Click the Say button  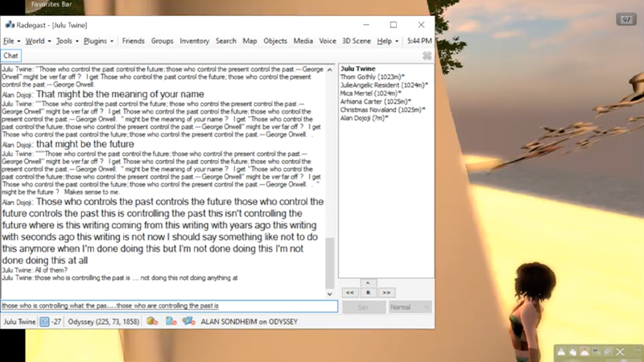[x=363, y=307]
